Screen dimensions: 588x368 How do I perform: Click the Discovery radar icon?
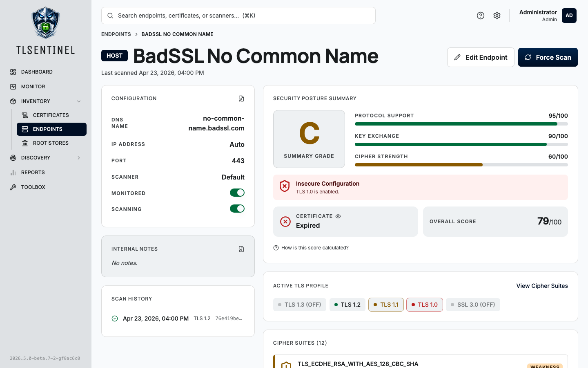(13, 158)
